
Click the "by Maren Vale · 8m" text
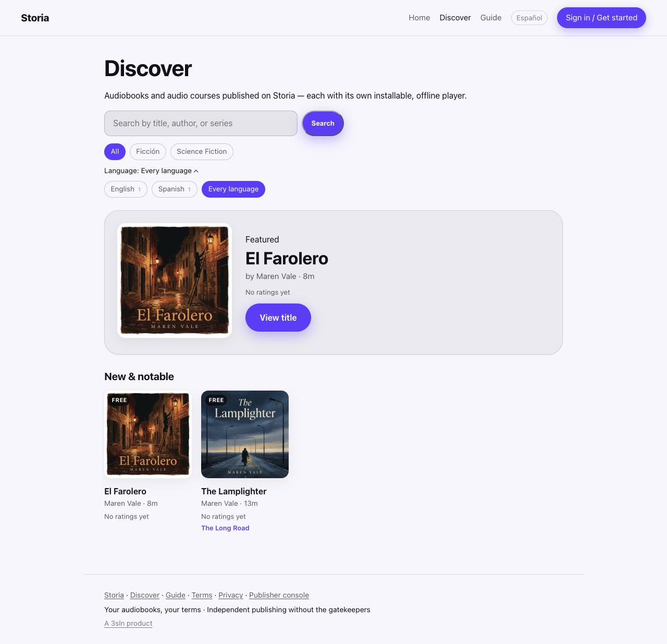click(x=280, y=276)
